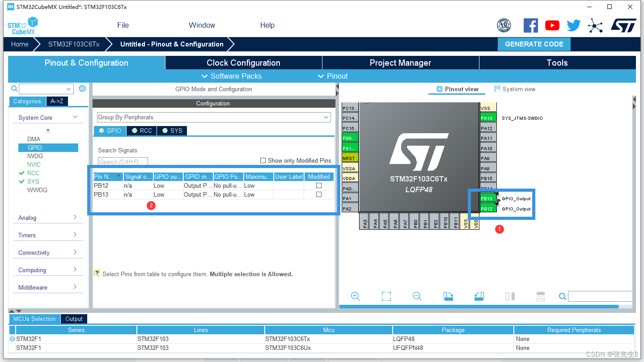Switch to System view

(x=514, y=89)
